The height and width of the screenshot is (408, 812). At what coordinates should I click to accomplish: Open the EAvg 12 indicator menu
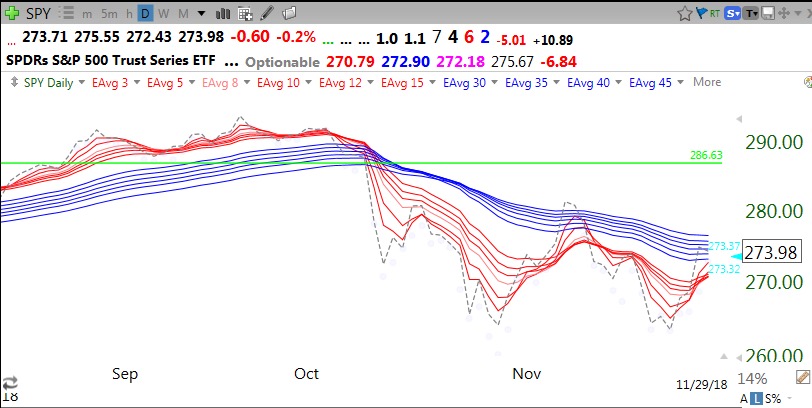(370, 82)
